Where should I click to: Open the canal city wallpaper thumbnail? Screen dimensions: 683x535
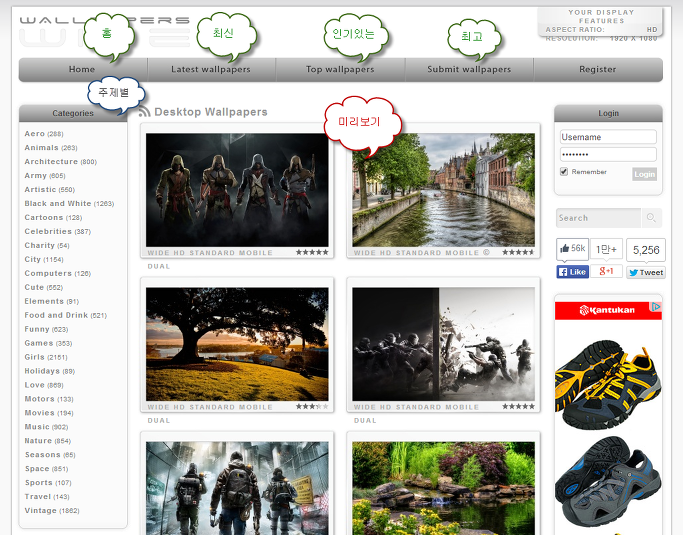tap(443, 190)
